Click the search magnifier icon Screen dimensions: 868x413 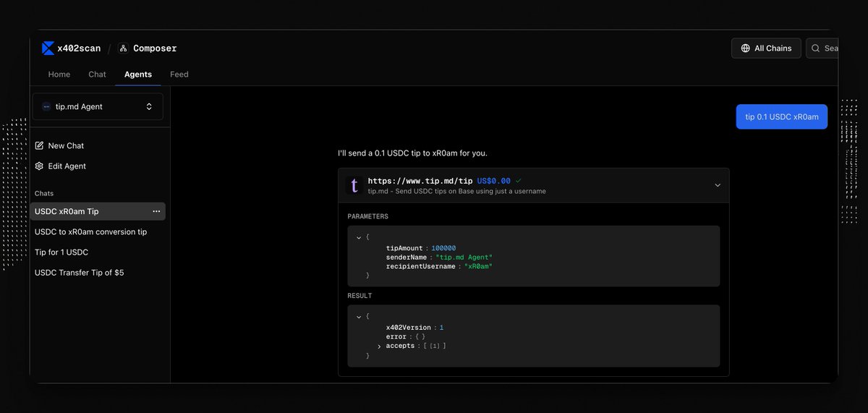tap(816, 48)
